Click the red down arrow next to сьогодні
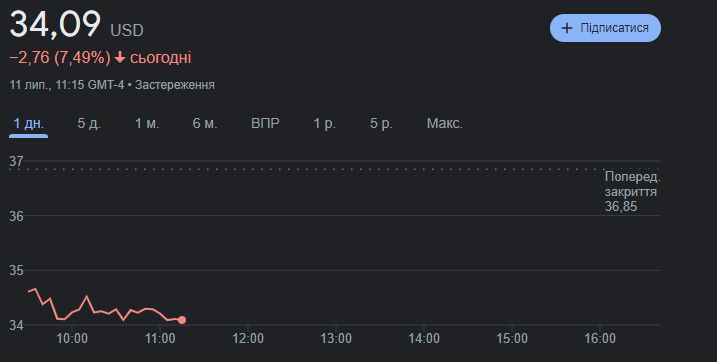The width and height of the screenshot is (717, 362). (120, 58)
